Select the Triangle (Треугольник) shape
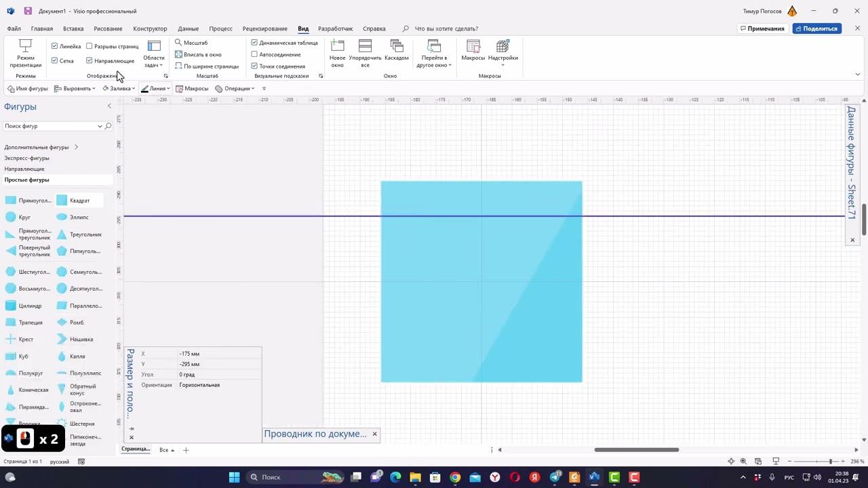Screen dimensions: 868x488 click(79, 235)
